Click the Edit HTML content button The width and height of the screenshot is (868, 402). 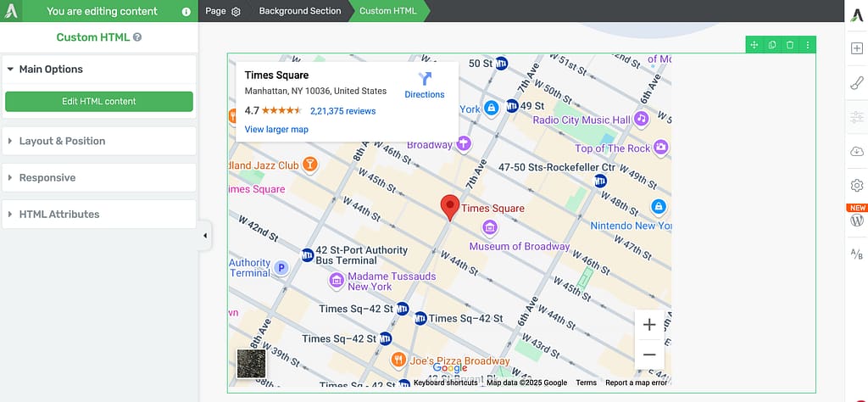point(99,101)
